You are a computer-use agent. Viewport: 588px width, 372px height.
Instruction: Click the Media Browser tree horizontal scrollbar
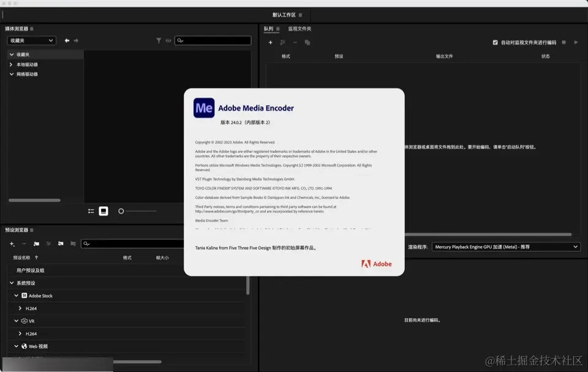click(34, 201)
